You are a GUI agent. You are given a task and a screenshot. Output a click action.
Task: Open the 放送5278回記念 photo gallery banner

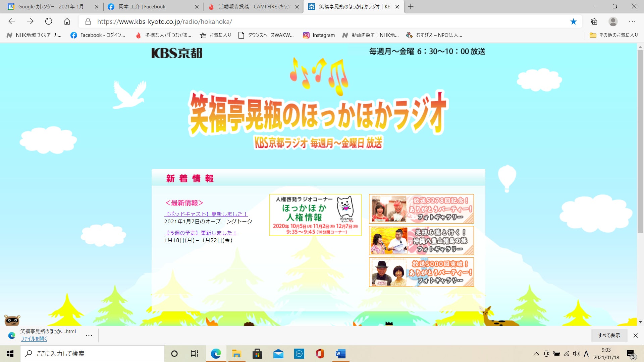421,209
